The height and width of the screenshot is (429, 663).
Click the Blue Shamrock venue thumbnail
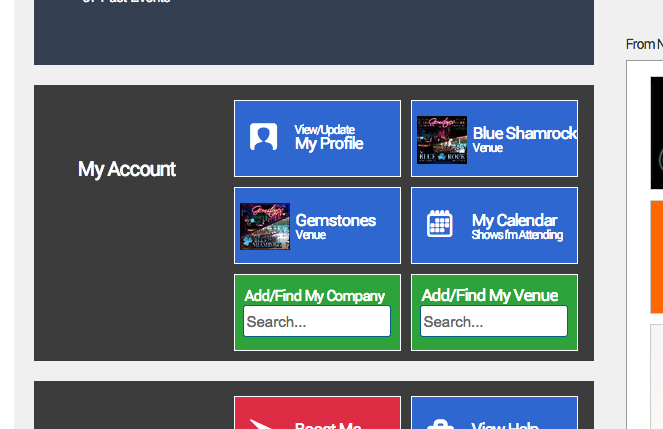click(442, 139)
